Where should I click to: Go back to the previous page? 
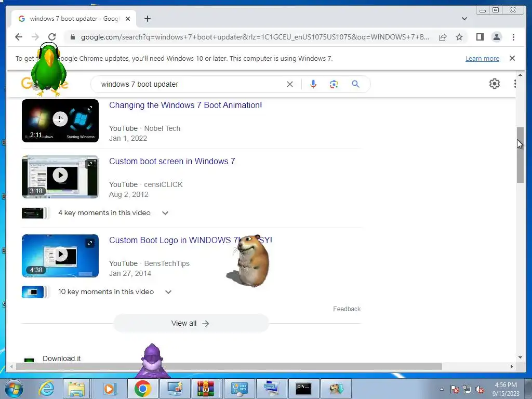[19, 37]
